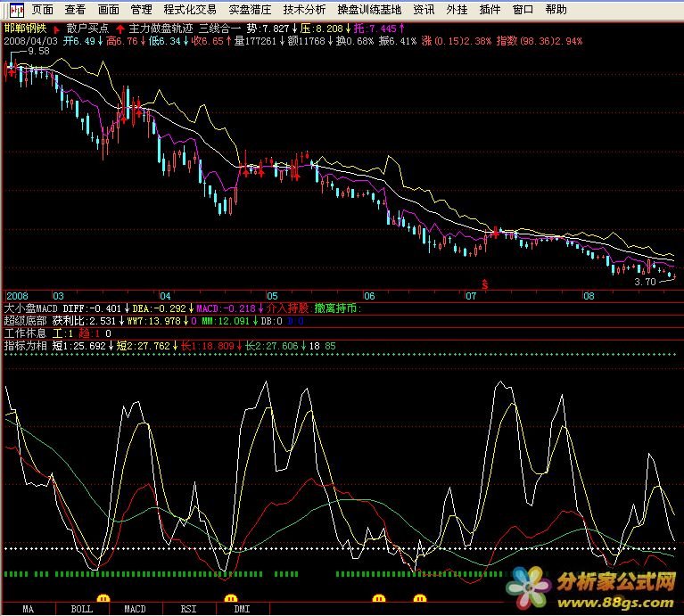The image size is (684, 616).
Task: Click the second yellow smiley signal icon
Action: point(230,598)
